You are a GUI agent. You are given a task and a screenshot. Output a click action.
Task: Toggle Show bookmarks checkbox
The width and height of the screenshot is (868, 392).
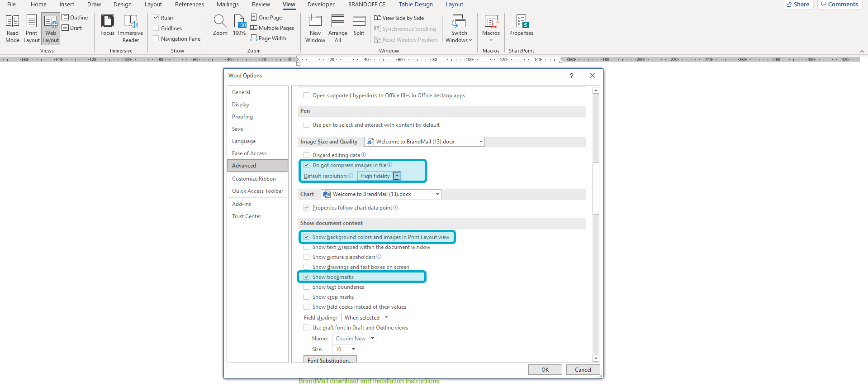tap(307, 277)
